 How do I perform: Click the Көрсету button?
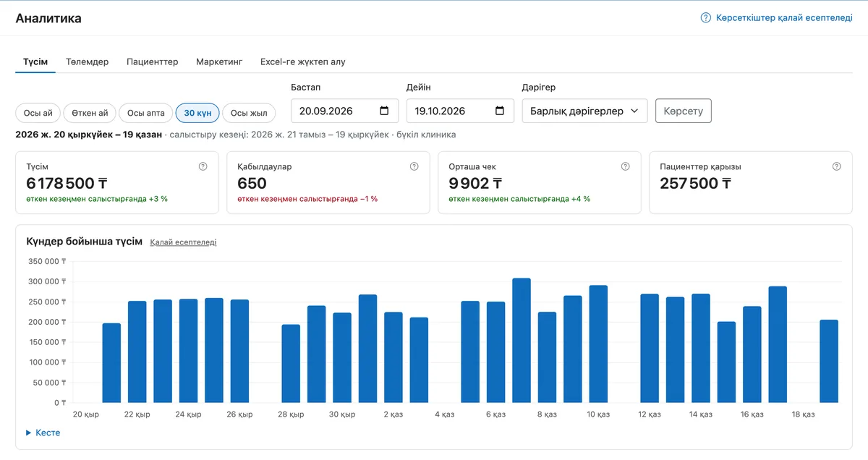[x=684, y=111]
